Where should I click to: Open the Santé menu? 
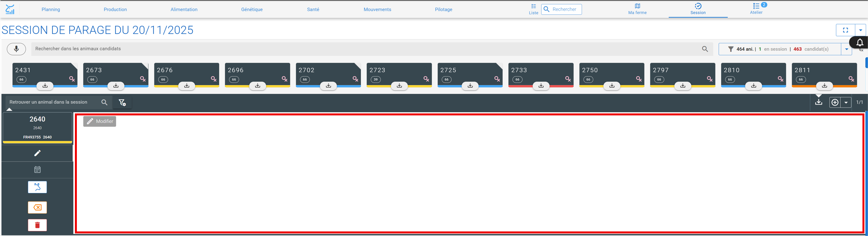pyautogui.click(x=313, y=9)
